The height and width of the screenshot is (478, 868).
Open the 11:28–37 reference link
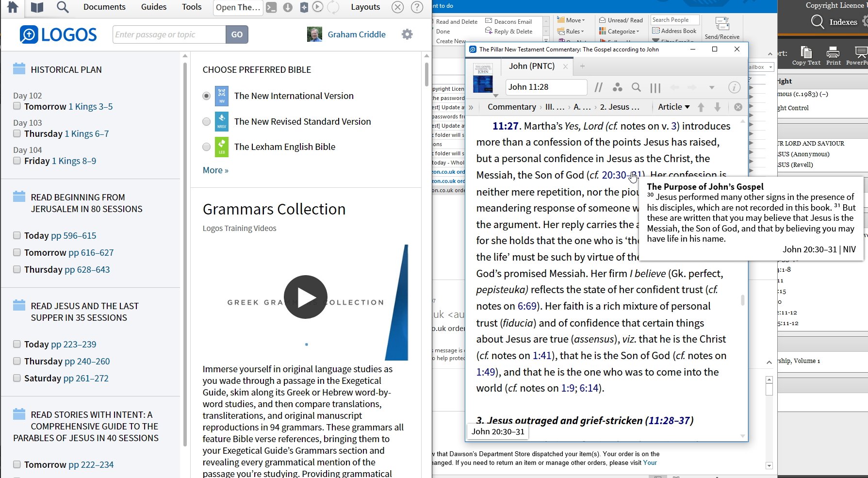coord(669,421)
